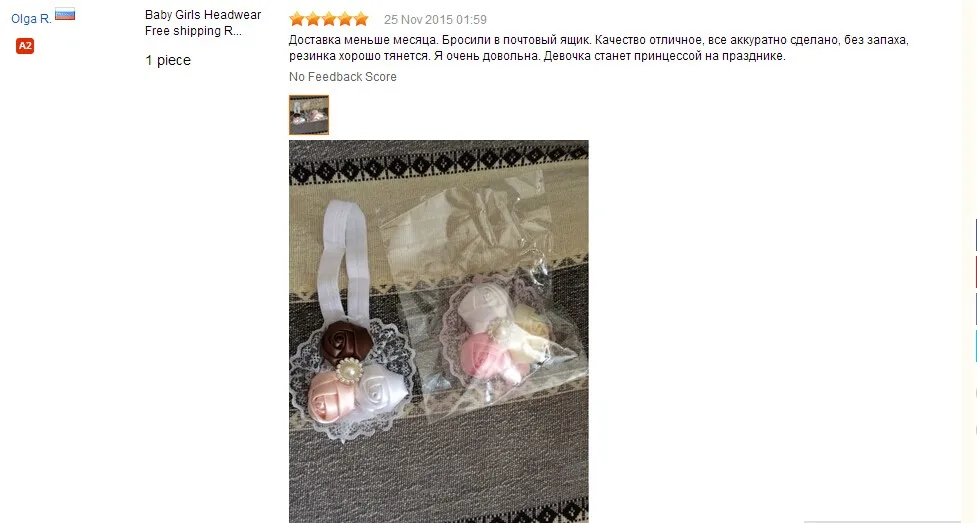Click the No Feedback Score text

pyautogui.click(x=343, y=77)
